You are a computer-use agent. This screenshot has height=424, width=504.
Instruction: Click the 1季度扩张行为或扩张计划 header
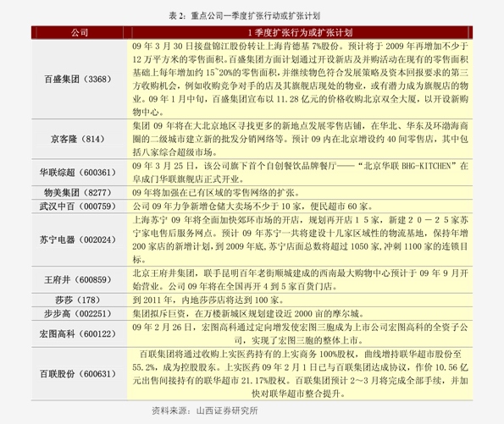[300, 33]
